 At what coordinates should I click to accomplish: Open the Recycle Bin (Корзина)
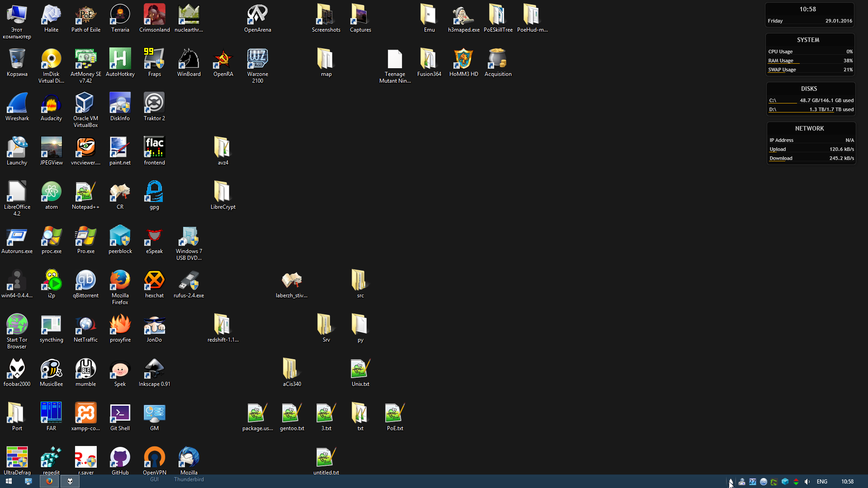pos(17,62)
